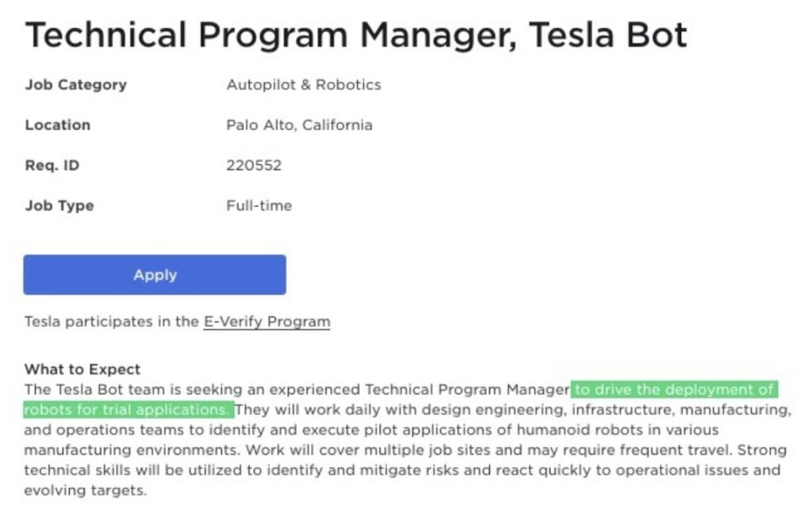The width and height of the screenshot is (812, 508).
Task: Click the Req. ID label
Action: tap(52, 165)
